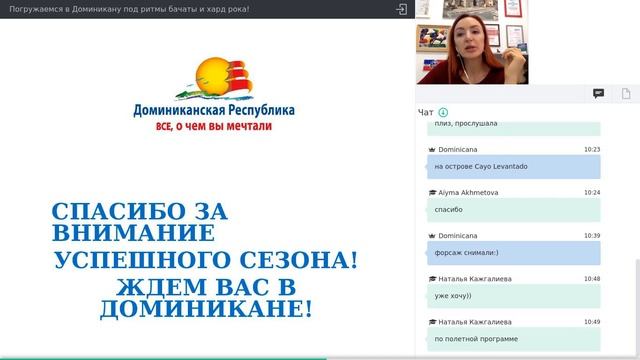Switch to the files document tab icon
Image resolution: width=640 pixels, height=360 pixels.
(626, 93)
